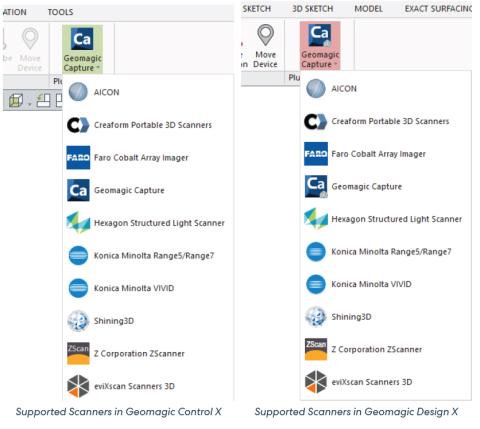480x429 pixels.
Task: Click 3D box view icon in Control X toolbar
Action: coord(16,100)
